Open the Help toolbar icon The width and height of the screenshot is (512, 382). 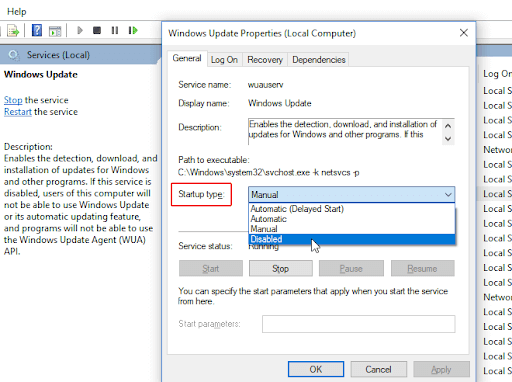(x=37, y=31)
